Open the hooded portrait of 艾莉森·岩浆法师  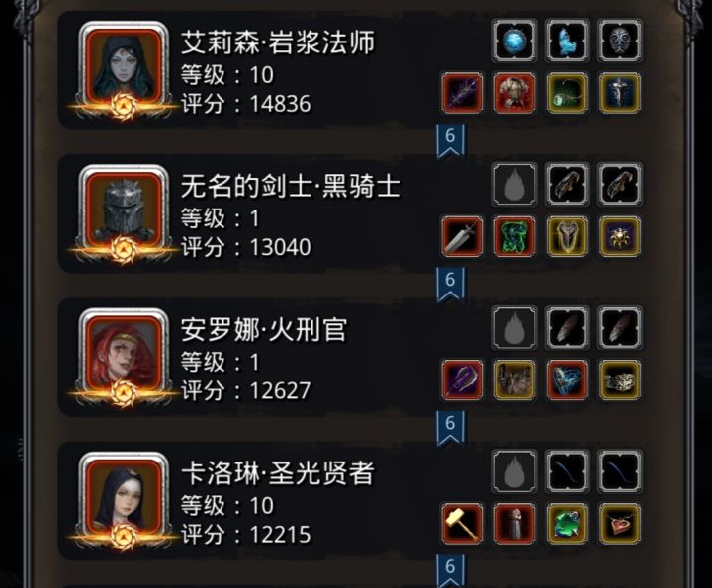[x=124, y=68]
